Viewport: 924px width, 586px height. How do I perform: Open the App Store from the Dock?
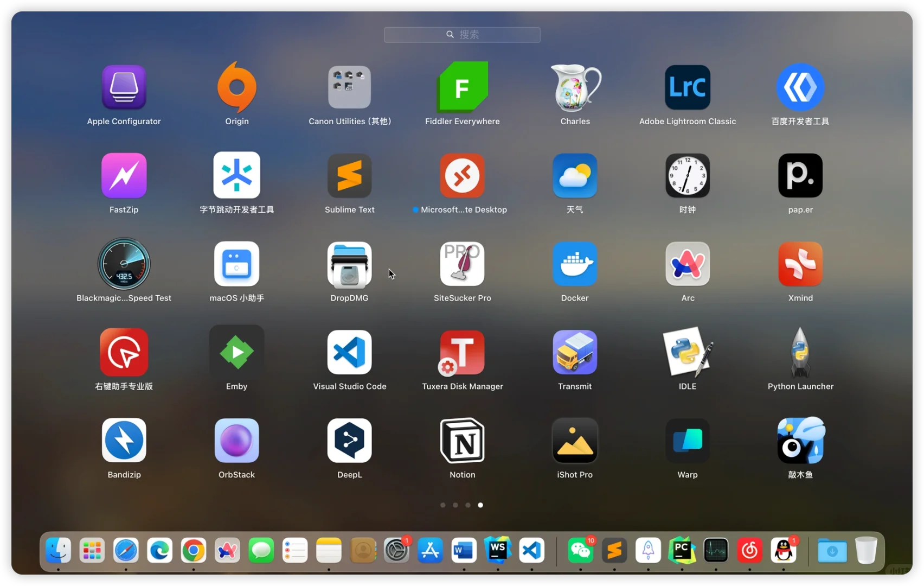pos(430,551)
